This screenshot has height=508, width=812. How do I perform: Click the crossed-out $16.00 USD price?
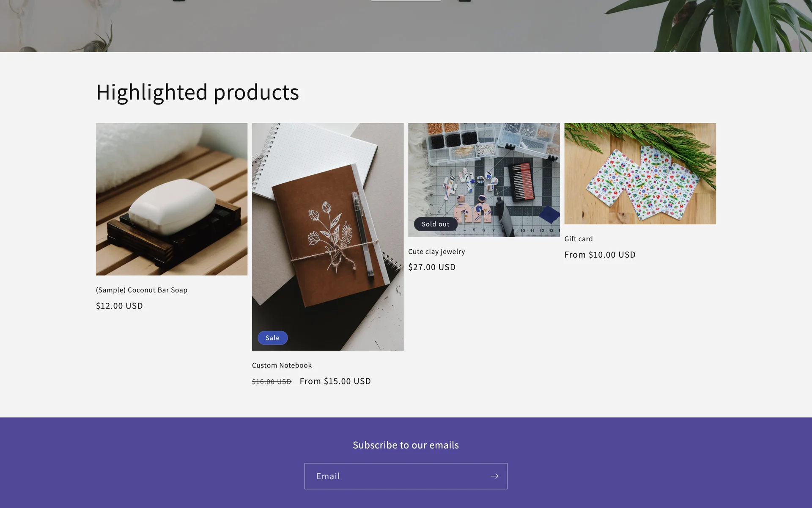coord(272,382)
